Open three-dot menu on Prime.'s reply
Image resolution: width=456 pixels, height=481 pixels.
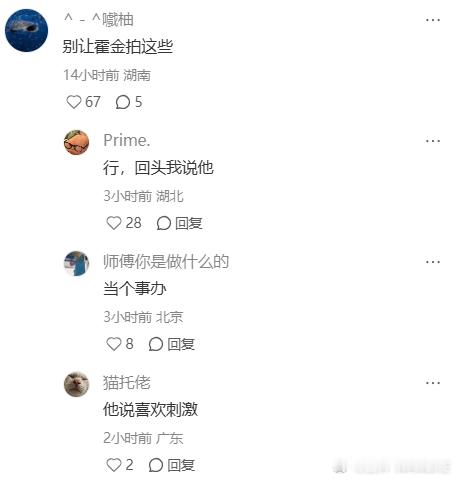click(433, 141)
